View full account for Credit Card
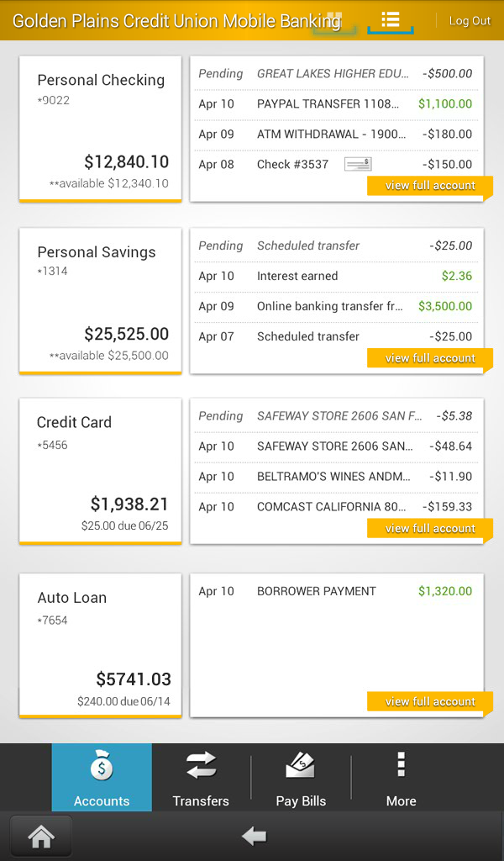 coord(429,528)
